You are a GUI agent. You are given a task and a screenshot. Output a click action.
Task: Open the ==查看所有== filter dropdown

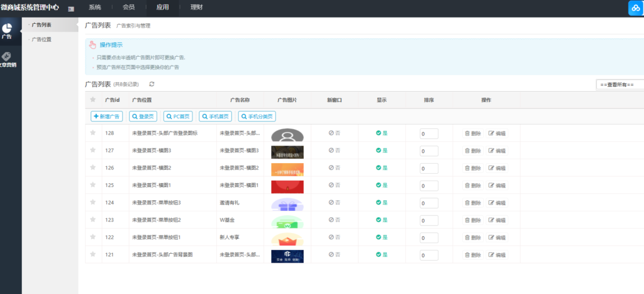coord(619,84)
